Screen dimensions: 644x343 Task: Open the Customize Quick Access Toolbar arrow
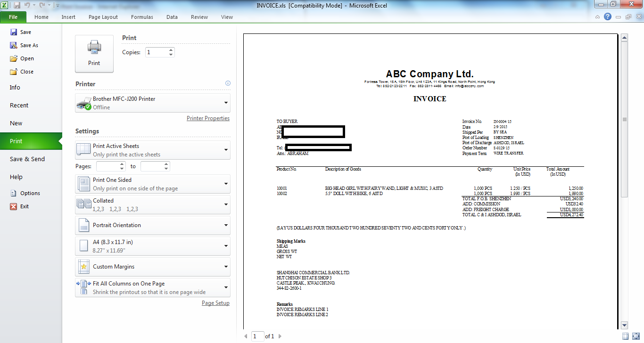tap(58, 6)
